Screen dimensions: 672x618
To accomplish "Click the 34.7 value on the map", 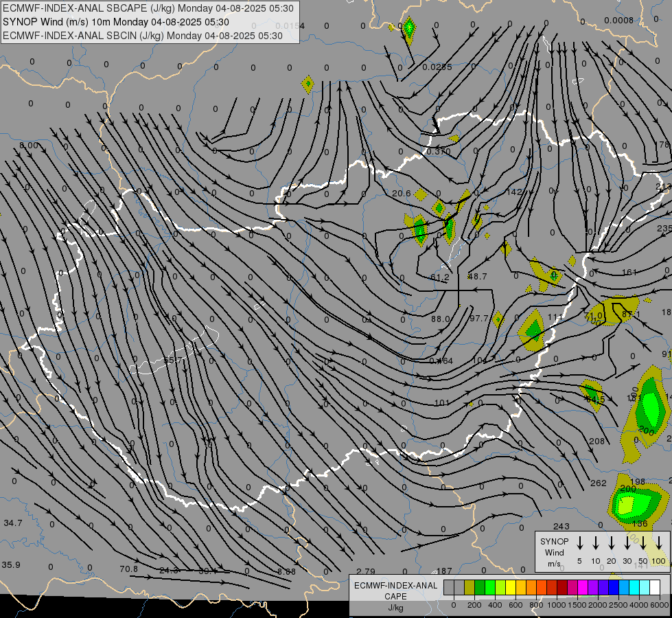I will click(x=13, y=523).
